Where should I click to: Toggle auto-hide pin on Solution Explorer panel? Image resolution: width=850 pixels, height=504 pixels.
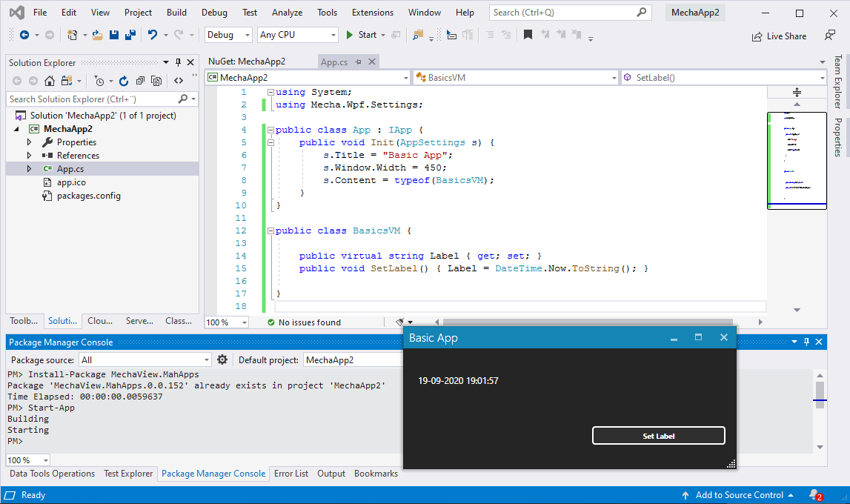(178, 62)
